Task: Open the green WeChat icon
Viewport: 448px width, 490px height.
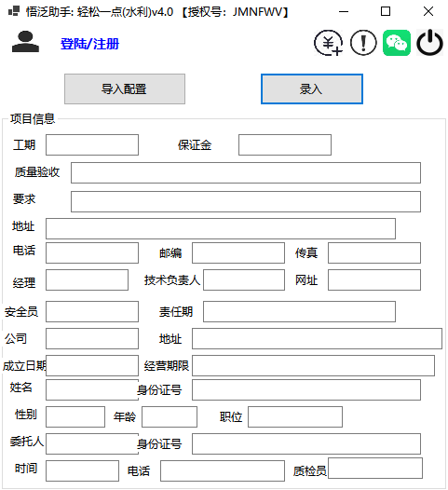Action: click(397, 43)
